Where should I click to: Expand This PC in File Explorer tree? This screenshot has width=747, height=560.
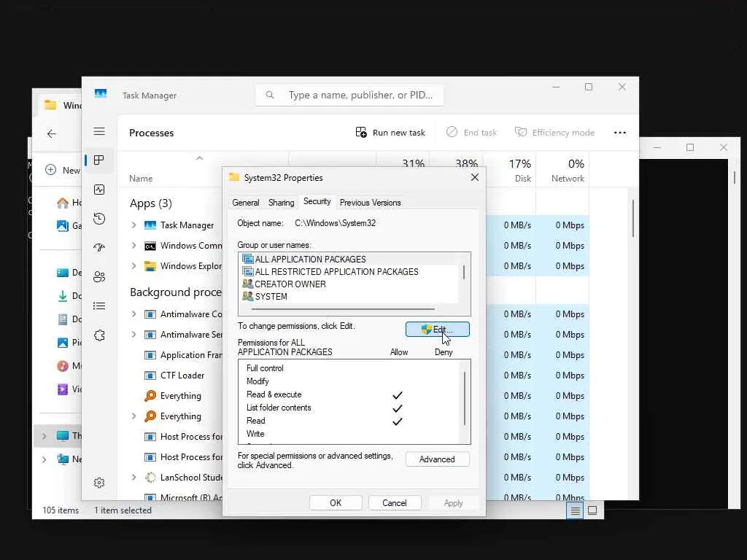tap(44, 436)
